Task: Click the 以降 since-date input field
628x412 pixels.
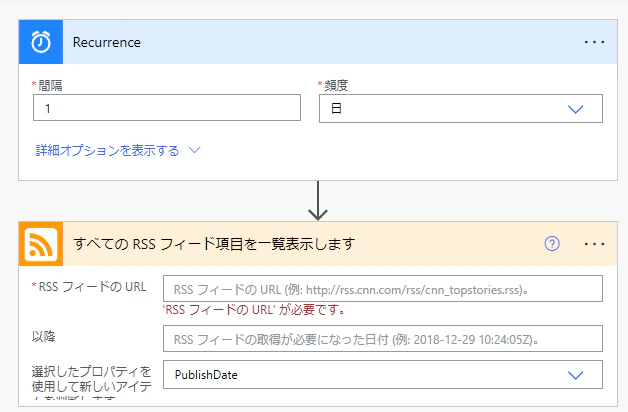Action: (x=382, y=339)
